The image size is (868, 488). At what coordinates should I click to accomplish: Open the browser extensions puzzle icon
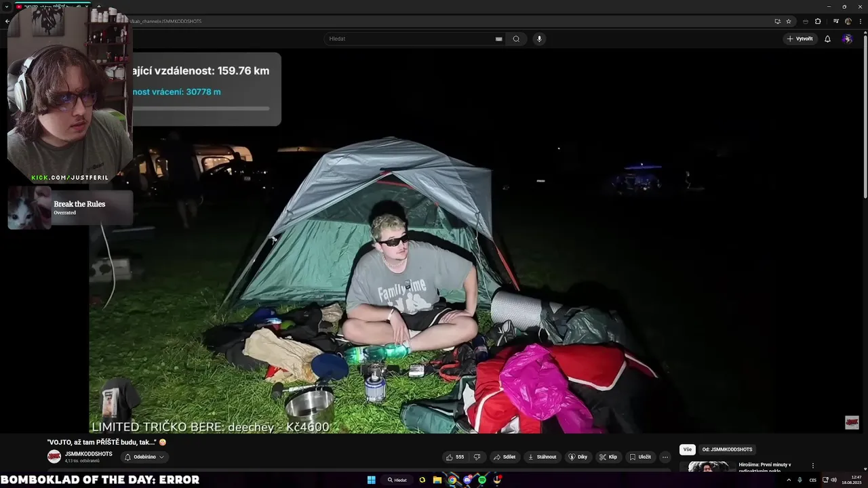coord(818,21)
